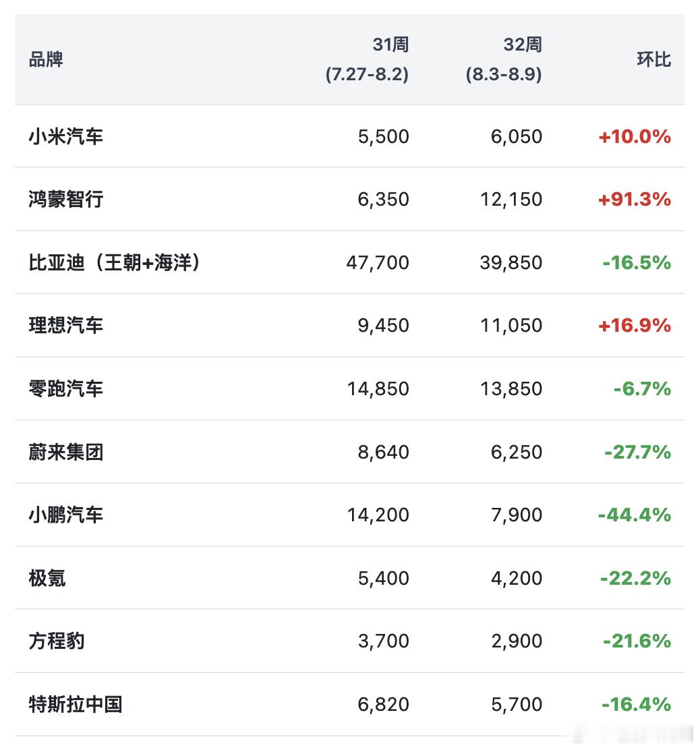Select 小鹏汽车 week 31 value 14,200

click(x=378, y=515)
